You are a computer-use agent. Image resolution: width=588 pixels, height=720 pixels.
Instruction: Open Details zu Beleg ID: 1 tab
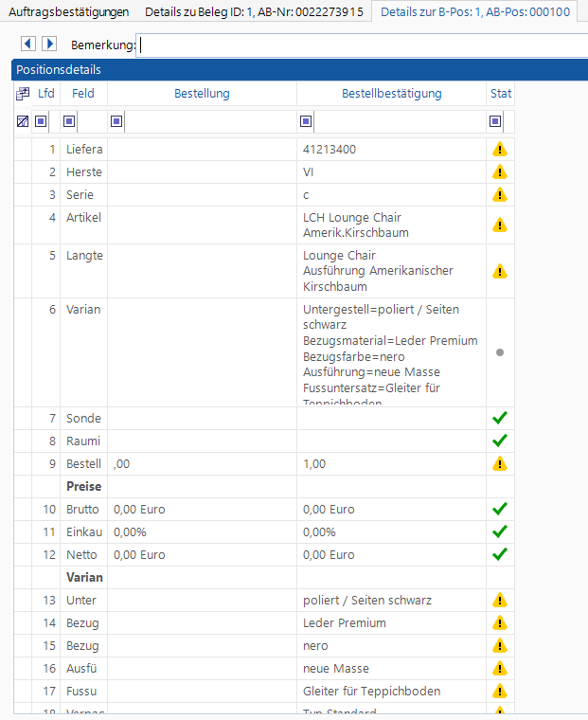pyautogui.click(x=253, y=12)
